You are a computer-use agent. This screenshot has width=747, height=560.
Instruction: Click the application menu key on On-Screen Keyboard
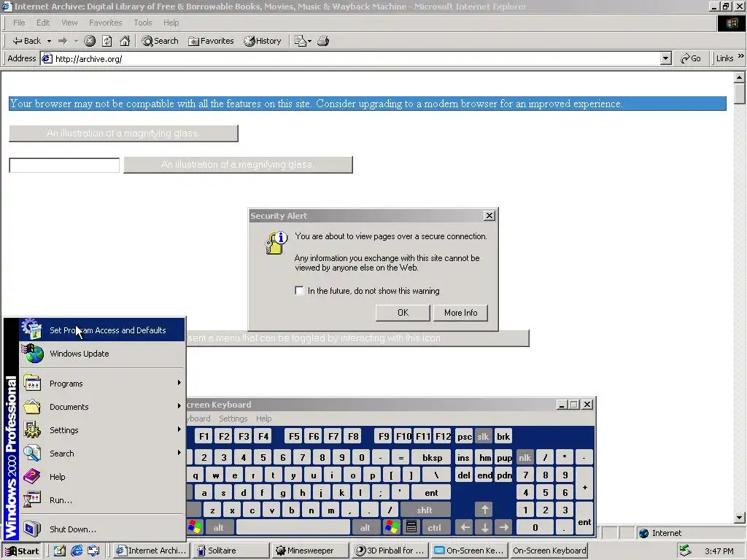pos(411,527)
